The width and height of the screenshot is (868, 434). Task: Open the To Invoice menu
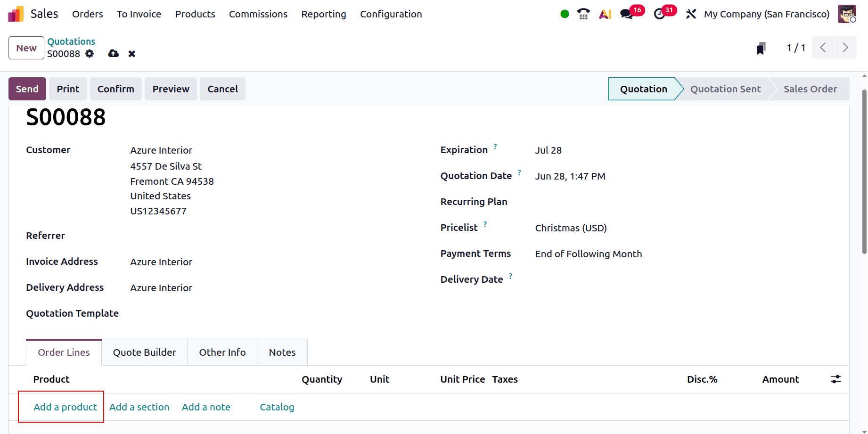(x=139, y=14)
